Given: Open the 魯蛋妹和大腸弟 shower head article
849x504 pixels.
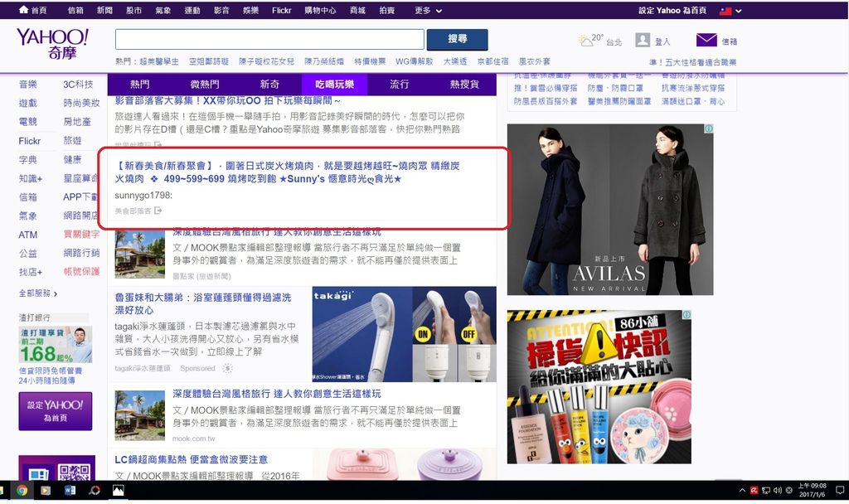Looking at the screenshot, I should click(x=203, y=303).
